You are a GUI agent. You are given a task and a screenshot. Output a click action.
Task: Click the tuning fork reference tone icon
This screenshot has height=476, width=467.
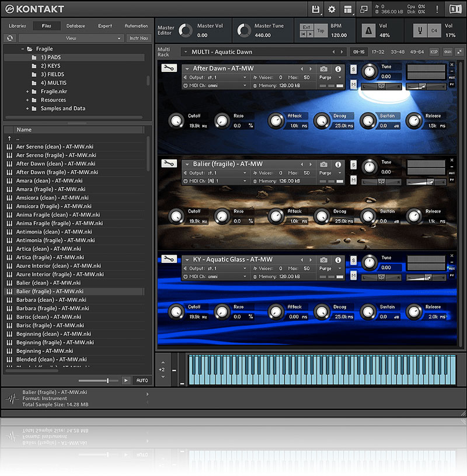[x=419, y=30]
